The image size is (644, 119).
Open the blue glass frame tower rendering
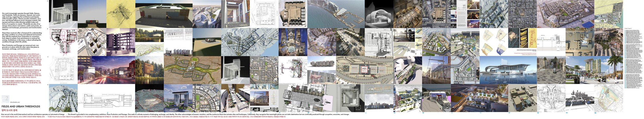click(178, 98)
